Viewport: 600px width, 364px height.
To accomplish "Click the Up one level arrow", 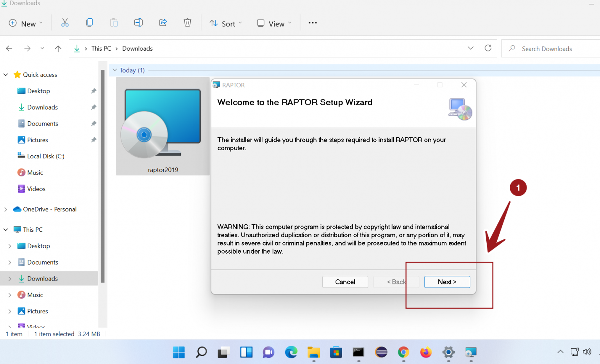I will (58, 48).
